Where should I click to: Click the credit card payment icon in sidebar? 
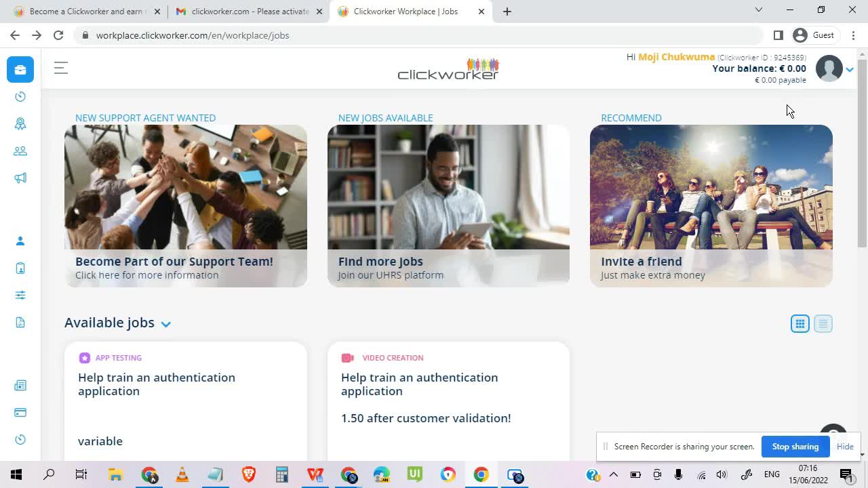click(20, 413)
